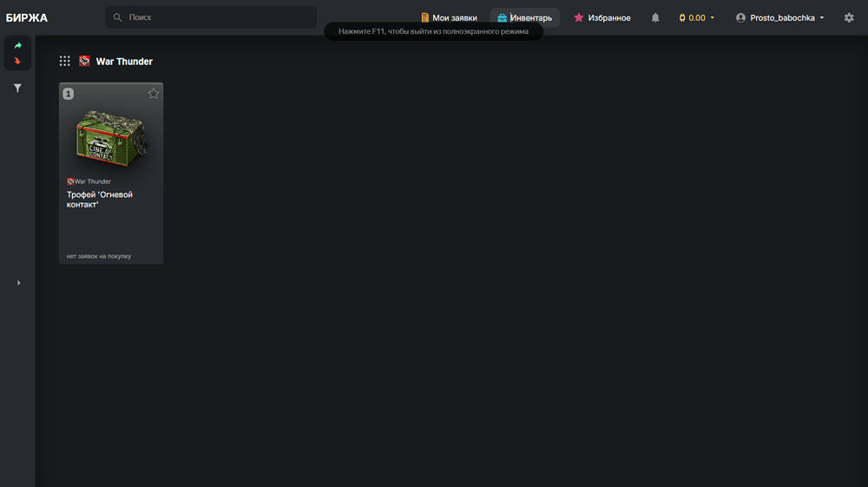Click the green buy arrow in sidebar
This screenshot has width=868, height=487.
pos(17,46)
